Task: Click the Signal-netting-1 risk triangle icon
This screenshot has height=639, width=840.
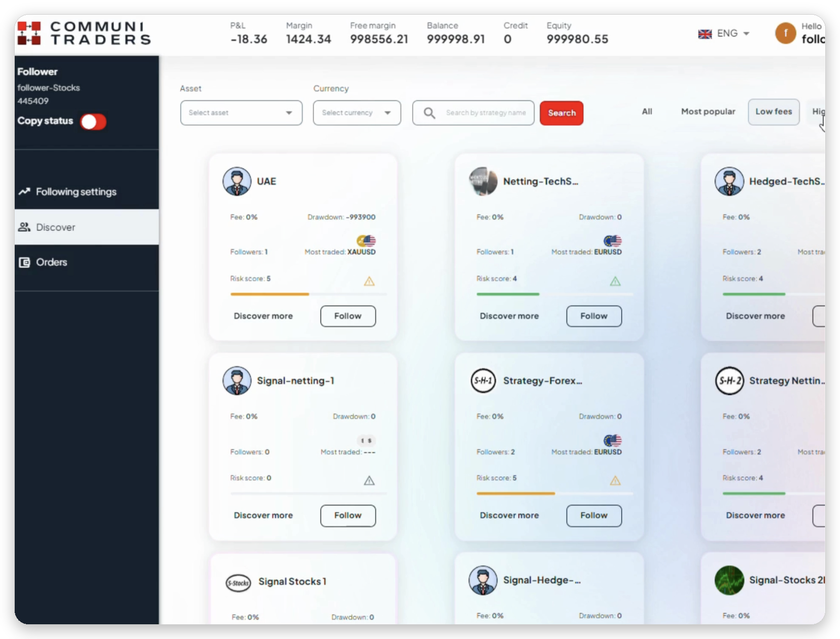Action: (369, 480)
